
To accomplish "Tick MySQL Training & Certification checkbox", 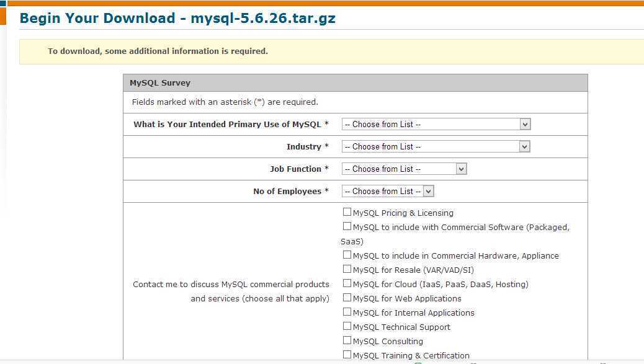I will pyautogui.click(x=347, y=355).
